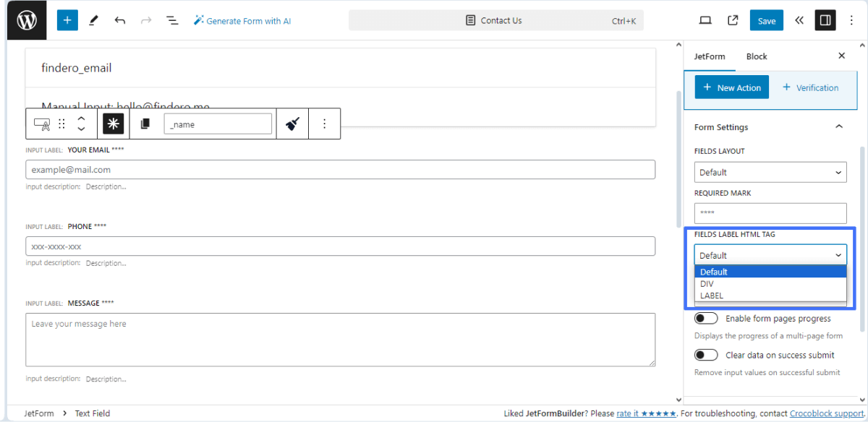Open the Fields Layout dropdown

[770, 172]
